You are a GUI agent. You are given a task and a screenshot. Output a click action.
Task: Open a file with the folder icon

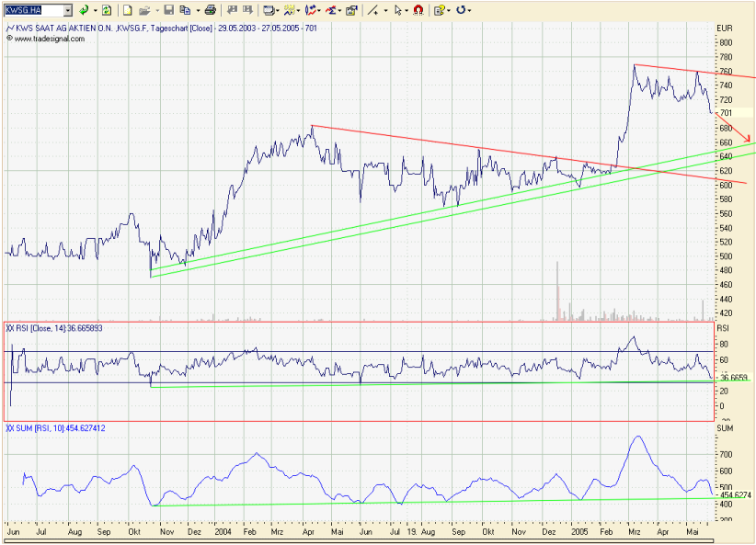144,10
